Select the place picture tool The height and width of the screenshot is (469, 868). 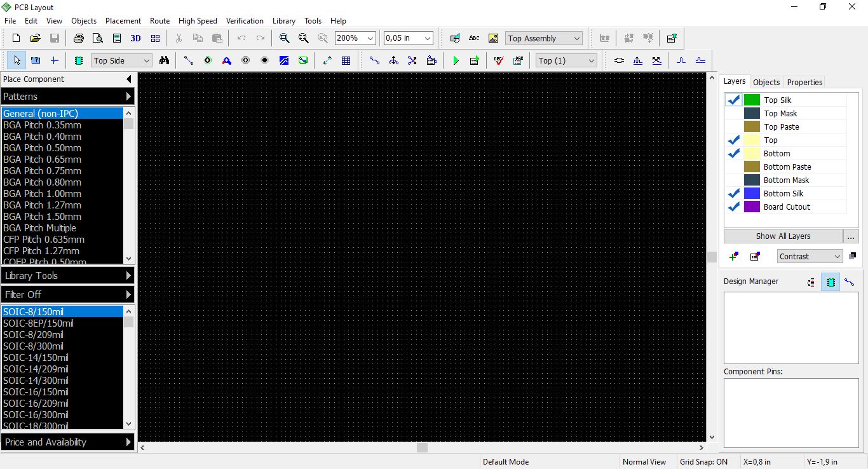pyautogui.click(x=493, y=38)
